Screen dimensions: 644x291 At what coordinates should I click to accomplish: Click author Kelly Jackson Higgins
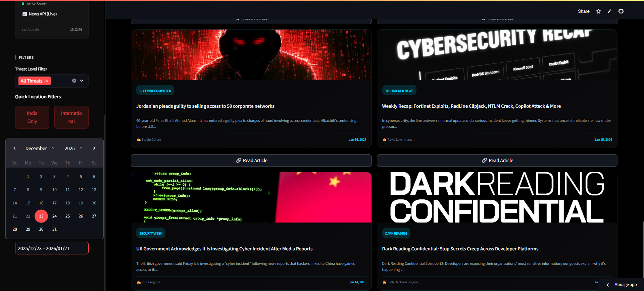coord(403,282)
